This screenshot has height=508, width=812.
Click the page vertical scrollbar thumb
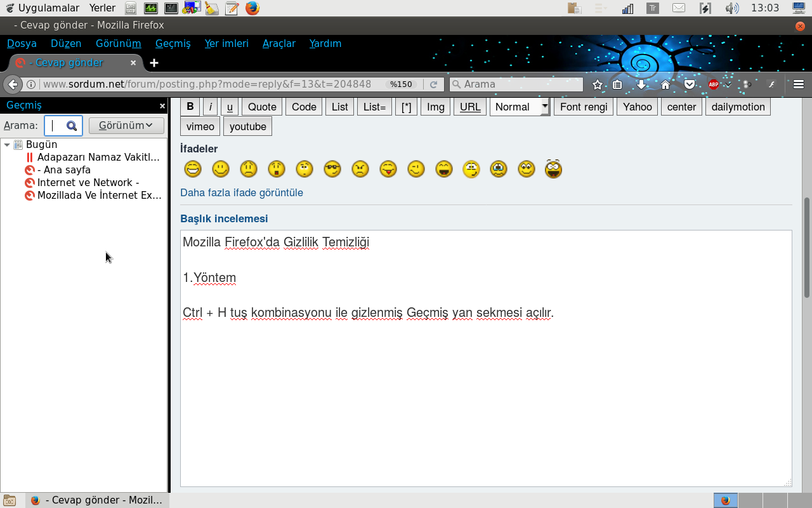pyautogui.click(x=807, y=247)
